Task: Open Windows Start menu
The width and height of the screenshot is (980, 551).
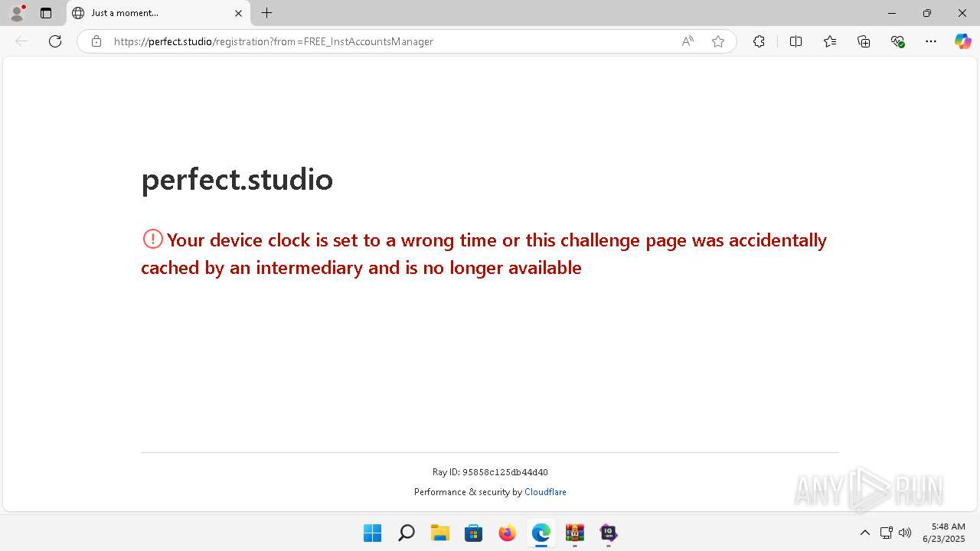Action: tap(373, 533)
